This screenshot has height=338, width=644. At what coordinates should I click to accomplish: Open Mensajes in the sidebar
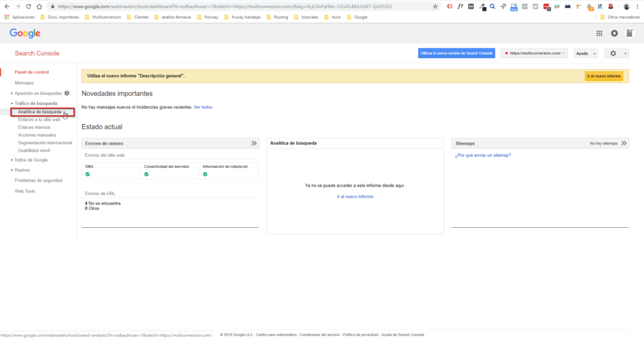tap(25, 82)
